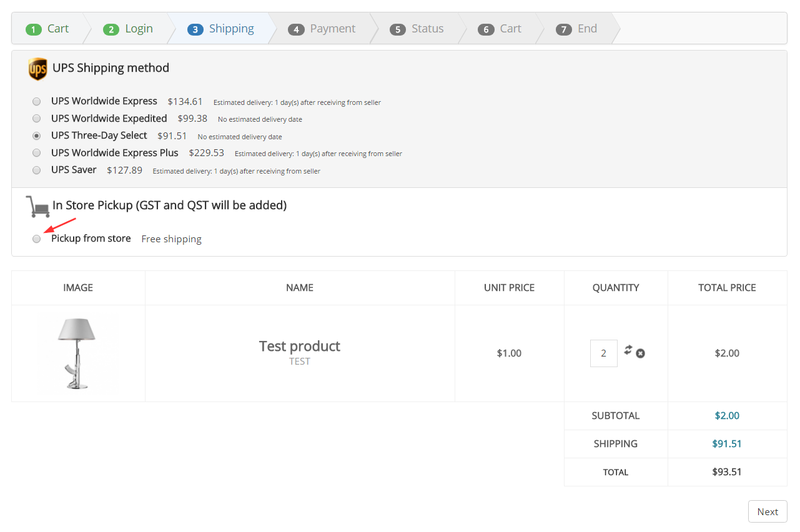Image resolution: width=800 pixels, height=532 pixels.
Task: Go to step 1 Cart tab
Action: (48, 29)
